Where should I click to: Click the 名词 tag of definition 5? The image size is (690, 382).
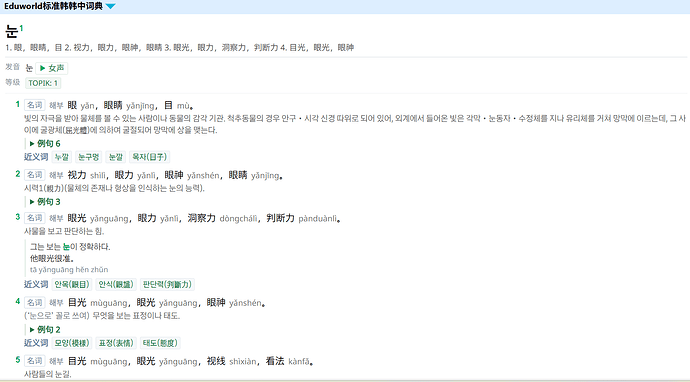click(x=35, y=361)
